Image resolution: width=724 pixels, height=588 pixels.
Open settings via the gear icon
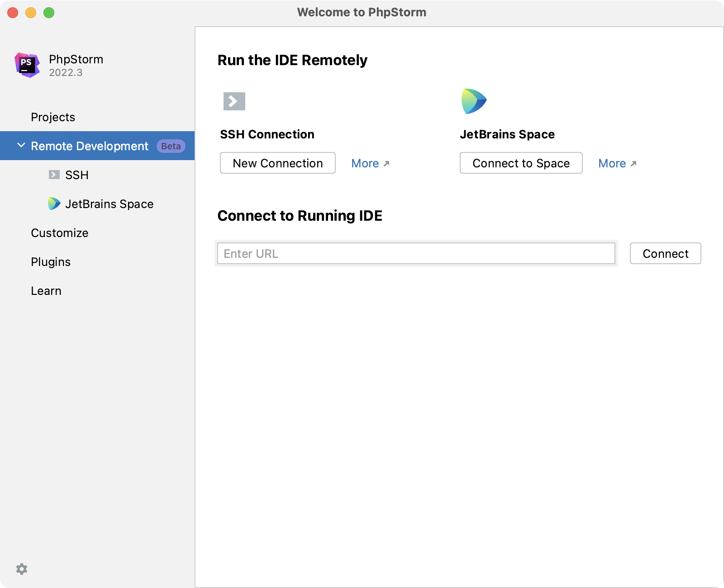[22, 569]
